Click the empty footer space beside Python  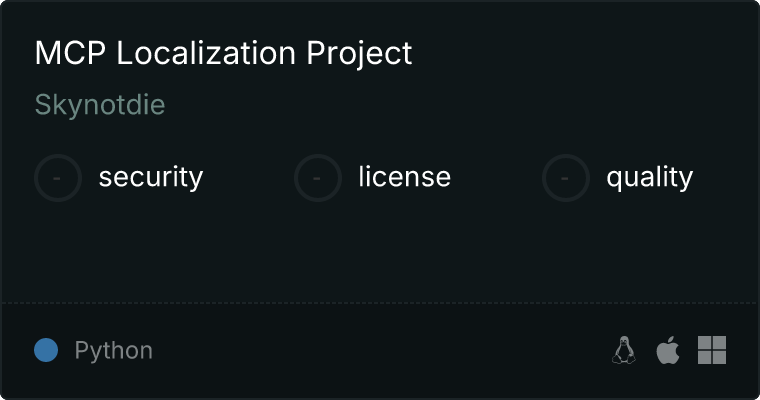coord(380,350)
